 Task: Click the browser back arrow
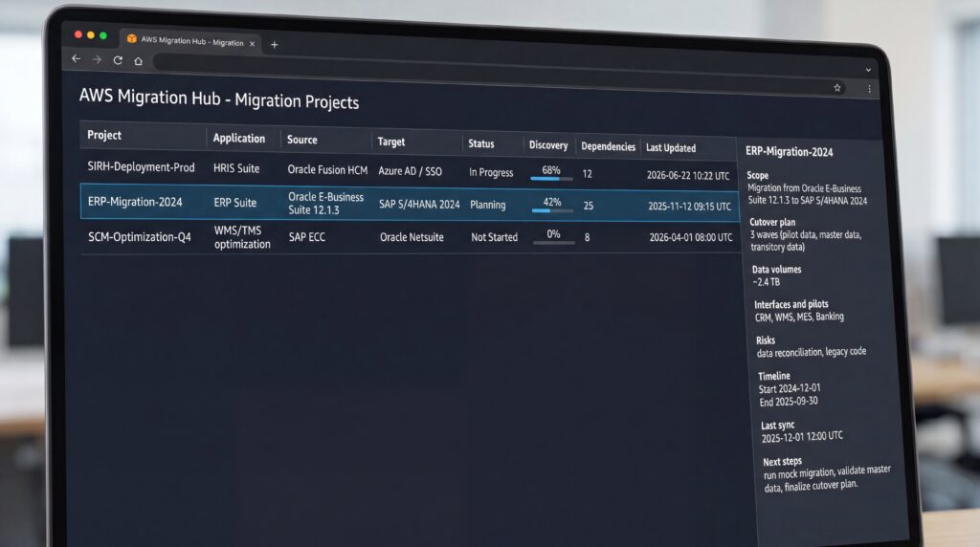(x=77, y=58)
